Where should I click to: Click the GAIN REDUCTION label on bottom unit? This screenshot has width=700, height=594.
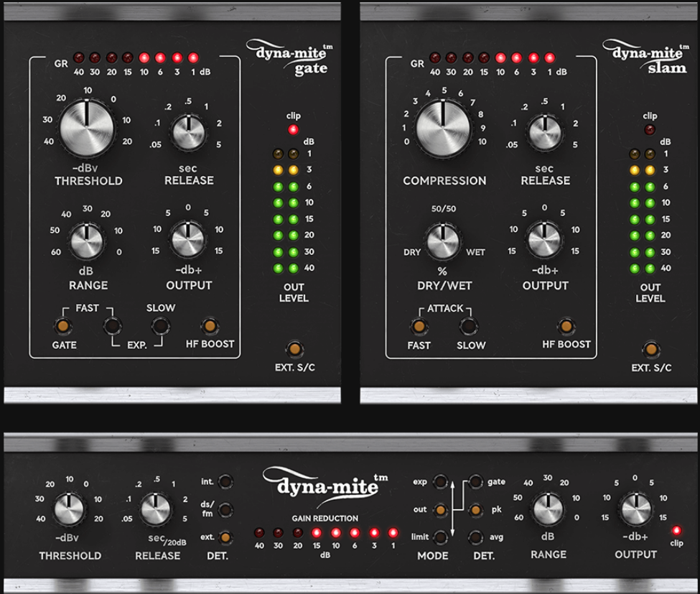tap(325, 518)
